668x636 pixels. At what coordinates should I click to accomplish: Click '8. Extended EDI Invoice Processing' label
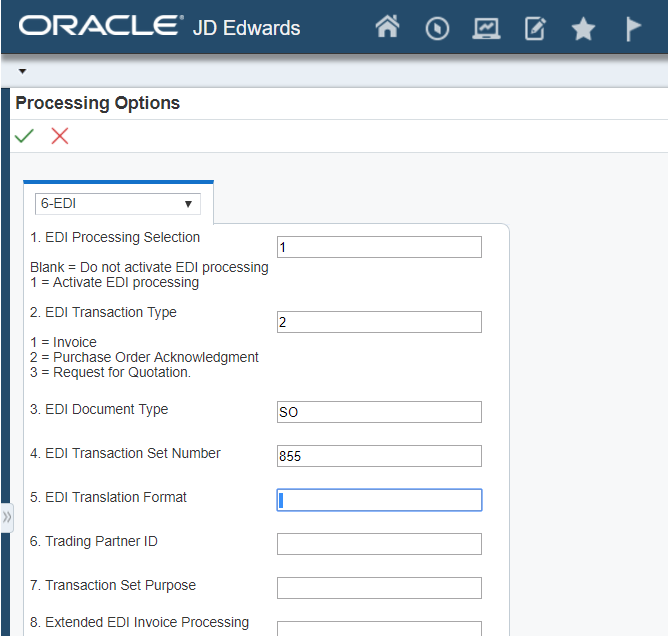[x=139, y=622]
